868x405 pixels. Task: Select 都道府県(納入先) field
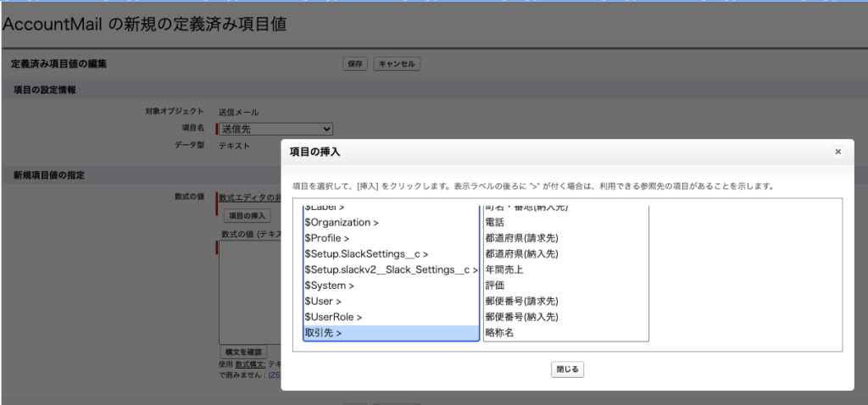[x=565, y=254]
